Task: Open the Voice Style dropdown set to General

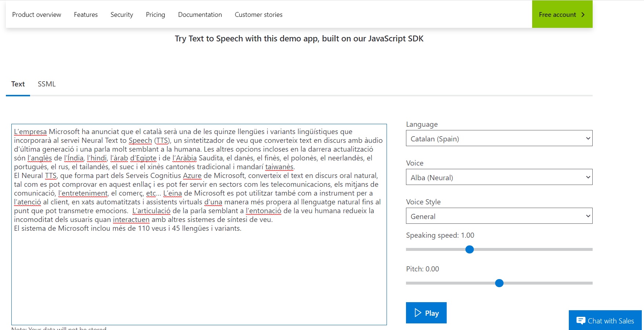Action: 499,216
